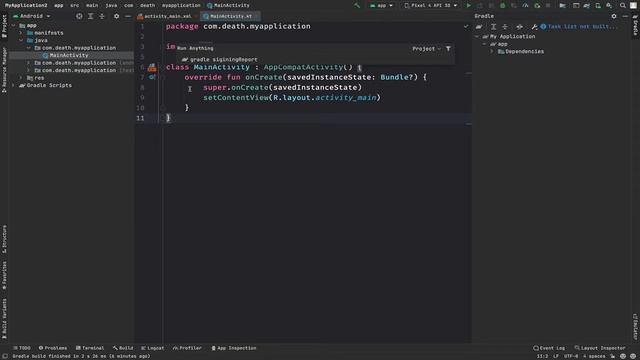Open the Project scope dropdown in Run Anything
Image resolution: width=640 pixels, height=360 pixels.
[x=427, y=49]
